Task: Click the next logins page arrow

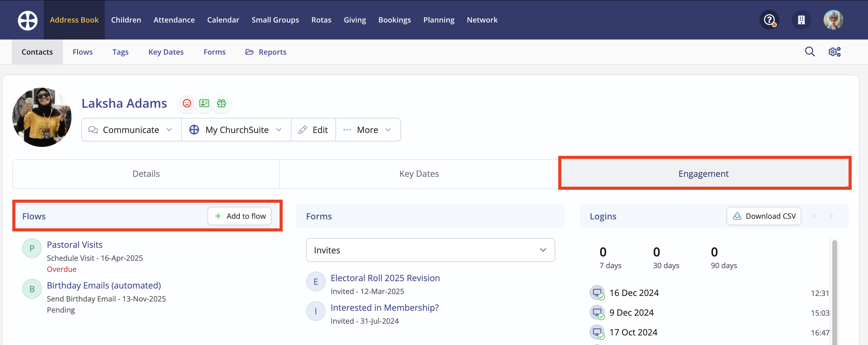Action: (831, 216)
